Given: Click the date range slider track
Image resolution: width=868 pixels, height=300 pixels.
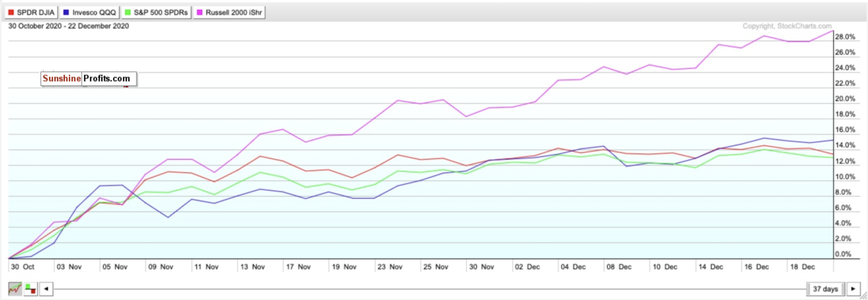Looking at the screenshot, I should [x=430, y=289].
